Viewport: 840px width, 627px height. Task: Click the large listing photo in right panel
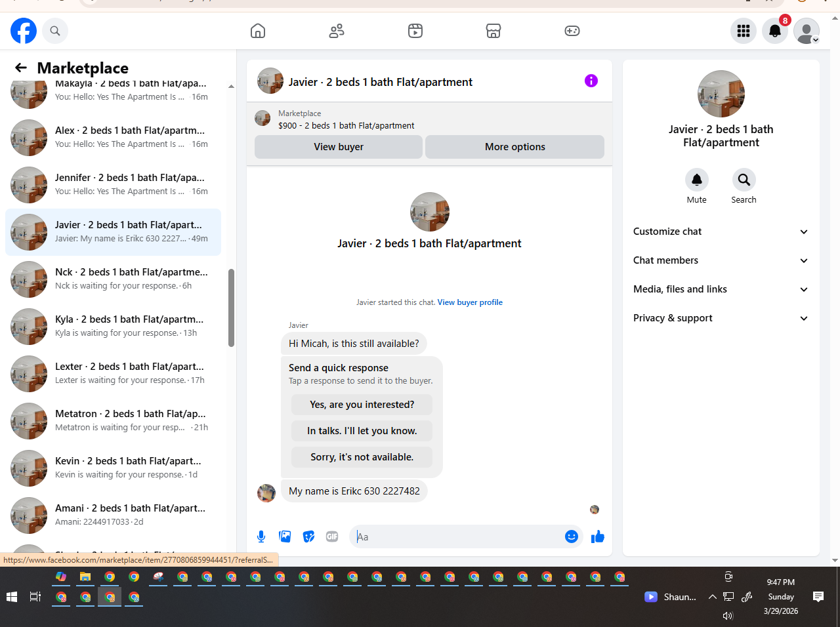point(721,94)
